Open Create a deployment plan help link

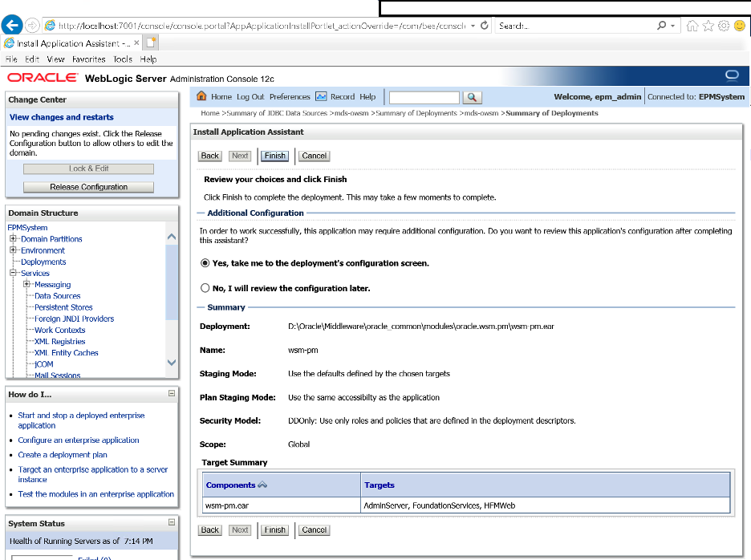point(63,455)
